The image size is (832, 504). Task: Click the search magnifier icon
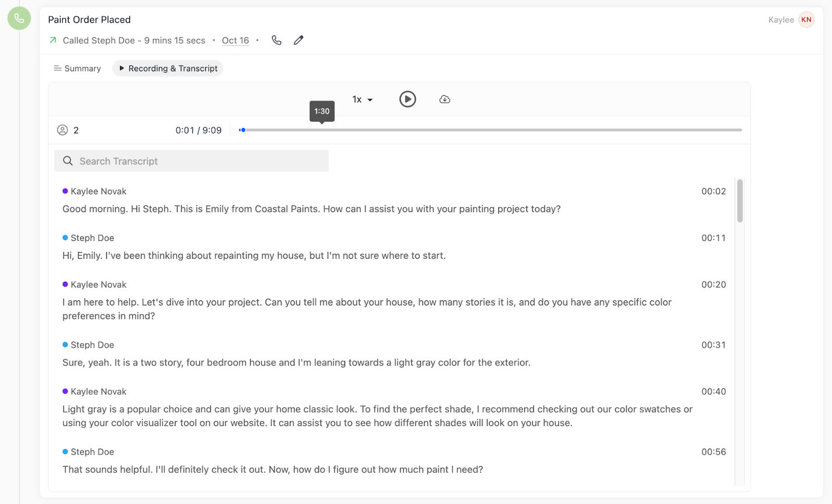tap(68, 161)
